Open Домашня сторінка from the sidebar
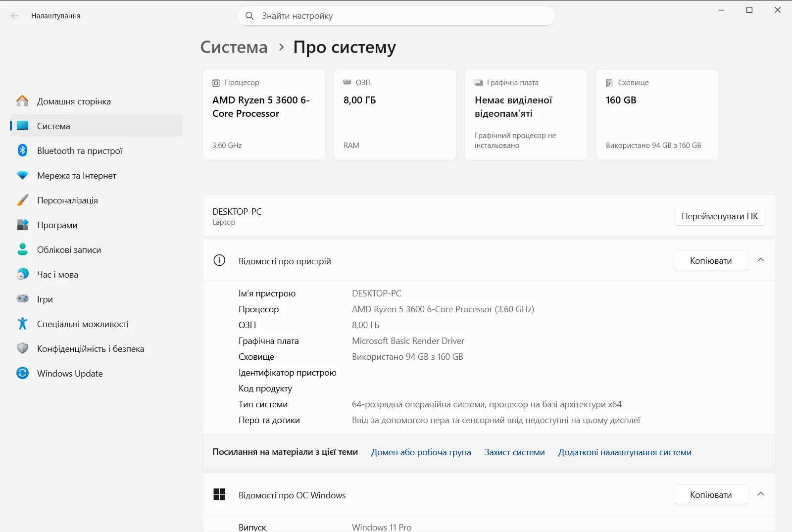 pos(96,101)
